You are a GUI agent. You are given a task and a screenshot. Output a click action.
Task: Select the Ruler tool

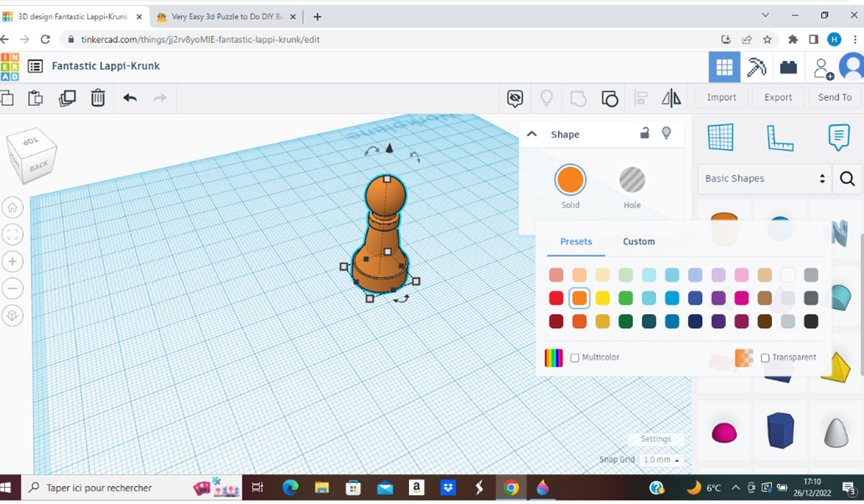[x=780, y=138]
